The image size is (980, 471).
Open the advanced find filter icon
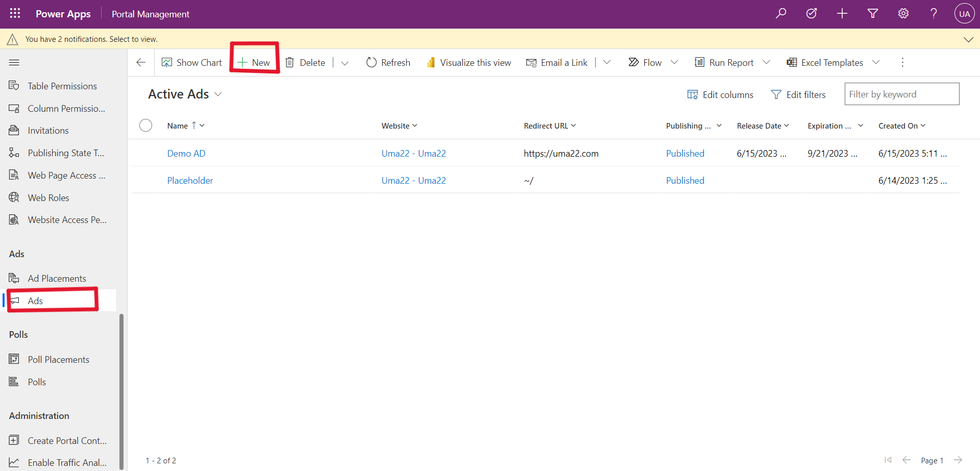pyautogui.click(x=873, y=14)
